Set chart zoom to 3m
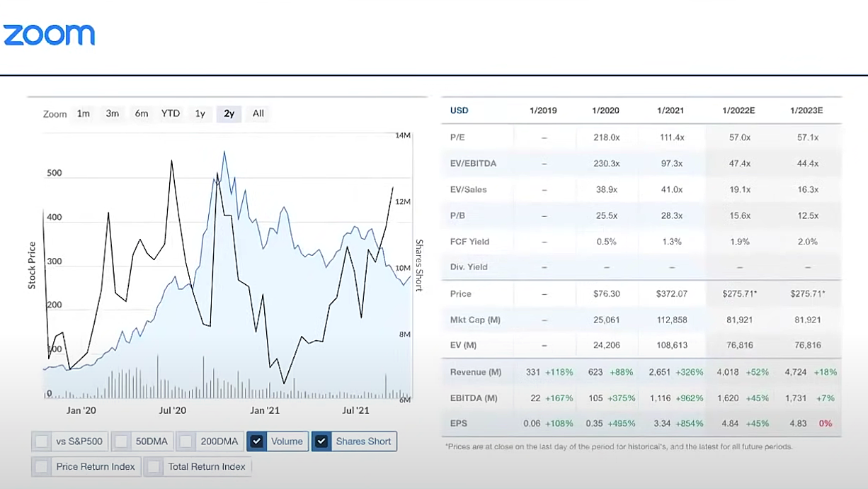 point(113,113)
